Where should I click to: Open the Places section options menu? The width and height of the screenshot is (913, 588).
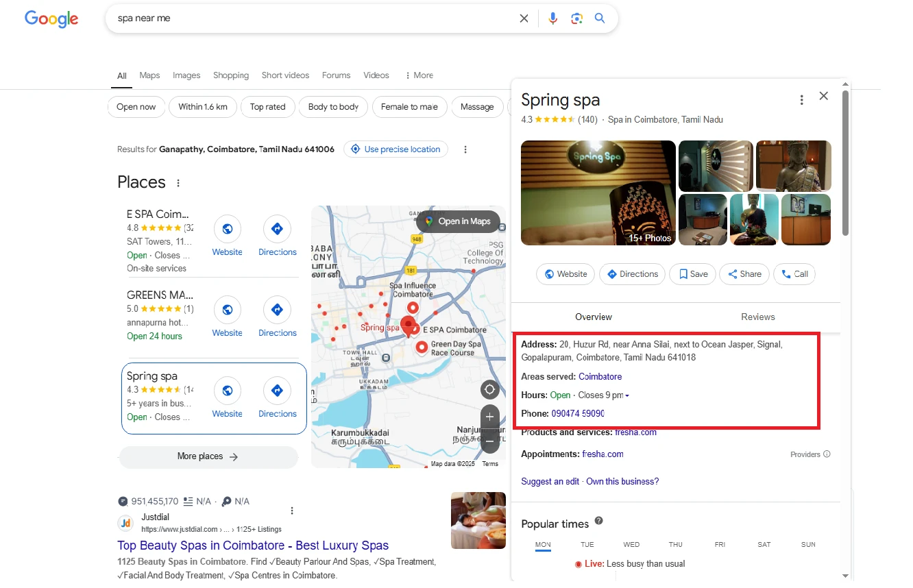[179, 183]
